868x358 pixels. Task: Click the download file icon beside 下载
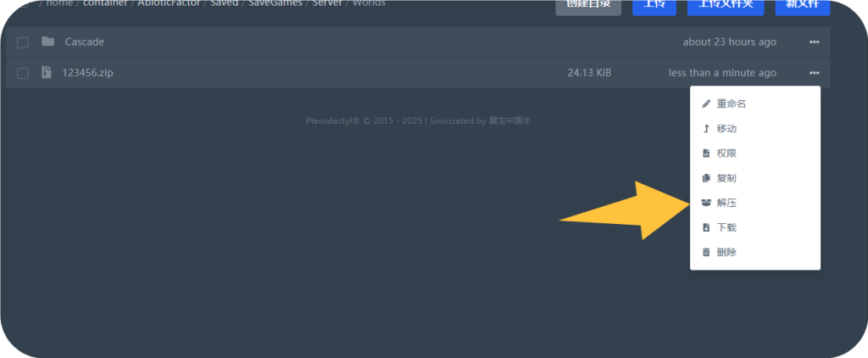pos(706,228)
